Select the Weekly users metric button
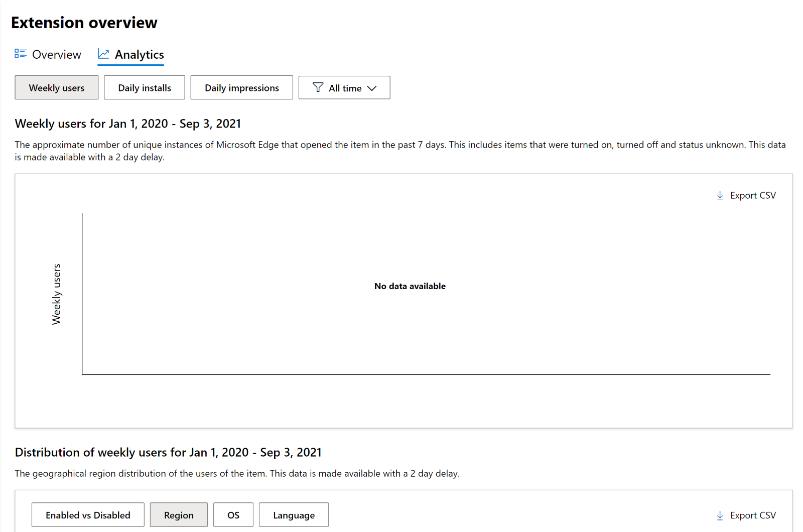The width and height of the screenshot is (803, 532). (56, 87)
